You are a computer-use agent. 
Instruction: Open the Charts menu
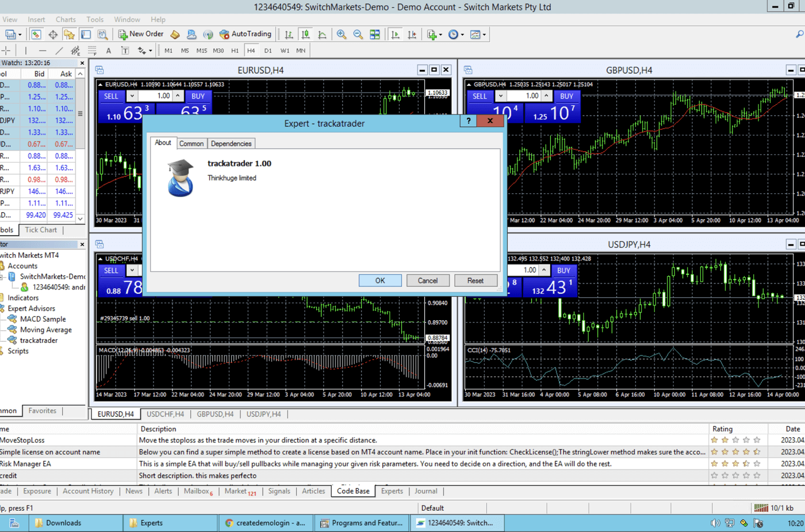[x=66, y=20]
